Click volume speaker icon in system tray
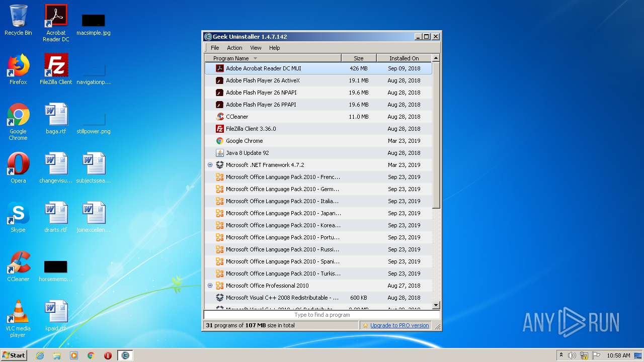 (x=572, y=355)
